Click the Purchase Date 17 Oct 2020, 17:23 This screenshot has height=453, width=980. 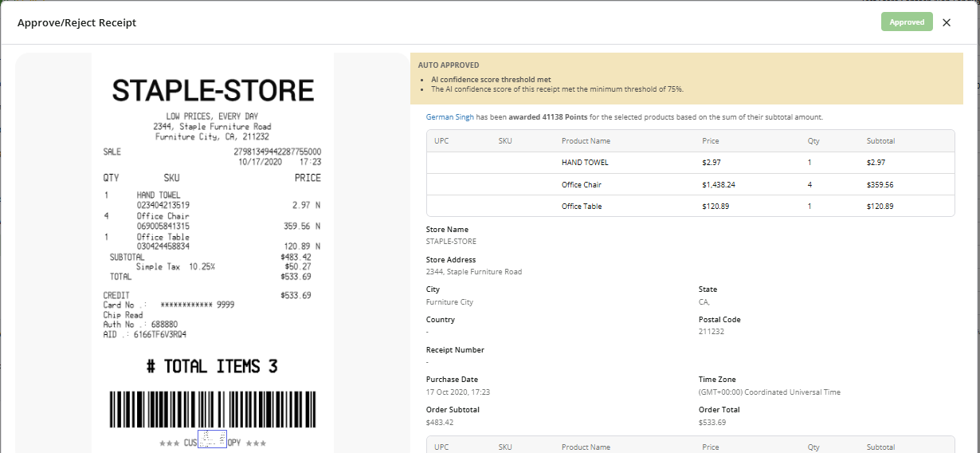point(458,392)
